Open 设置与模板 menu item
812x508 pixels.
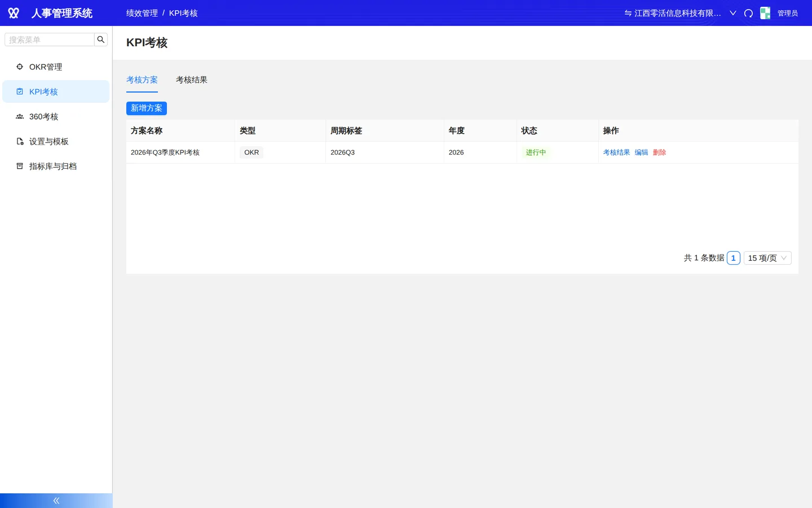[56, 141]
